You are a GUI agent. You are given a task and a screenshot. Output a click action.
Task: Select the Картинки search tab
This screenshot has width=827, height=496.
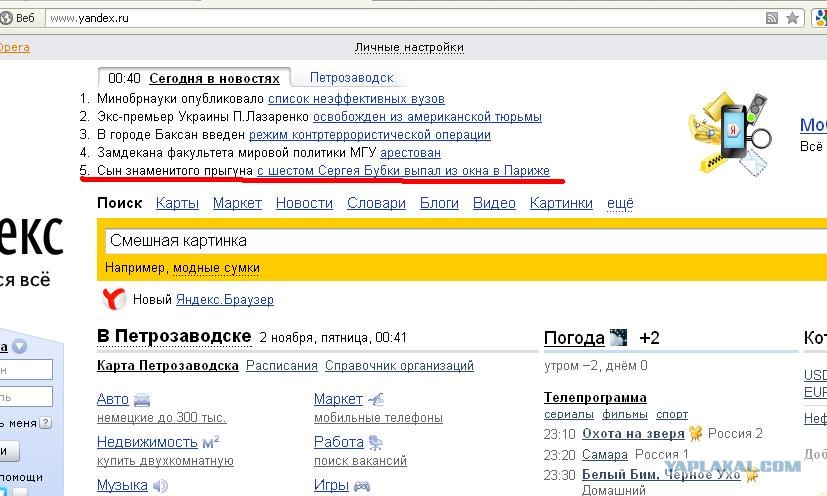coord(561,203)
